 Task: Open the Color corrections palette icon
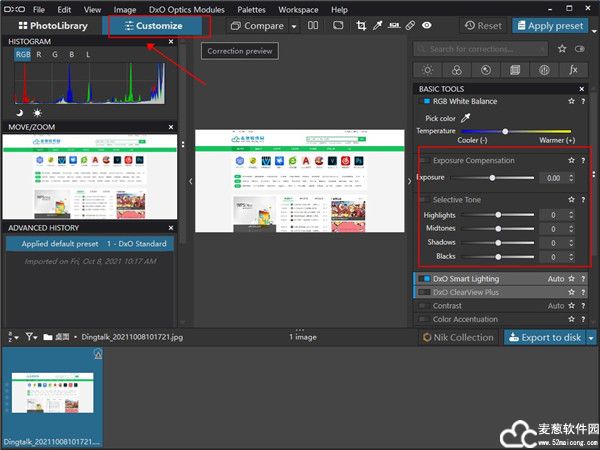(x=456, y=70)
